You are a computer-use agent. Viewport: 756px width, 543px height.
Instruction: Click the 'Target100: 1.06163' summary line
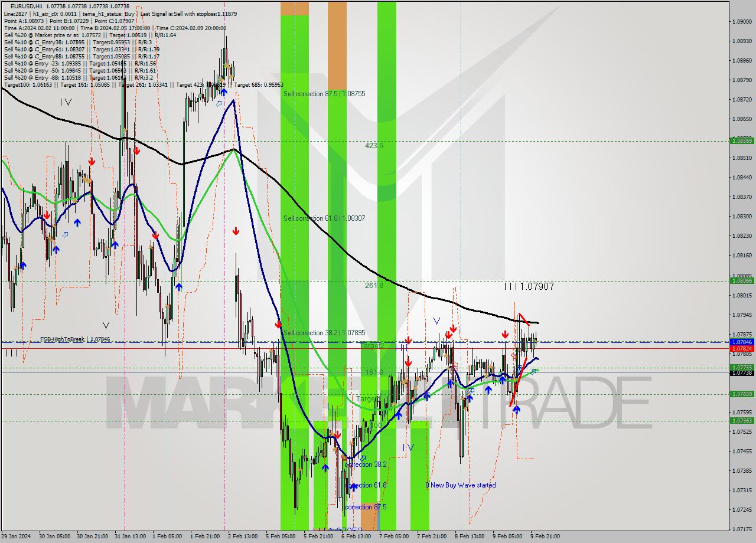tap(144, 84)
